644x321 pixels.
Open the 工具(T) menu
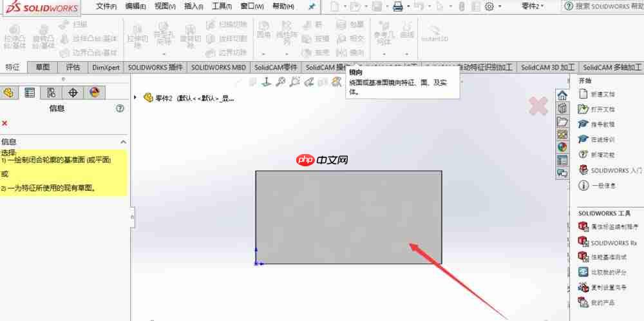pos(222,6)
